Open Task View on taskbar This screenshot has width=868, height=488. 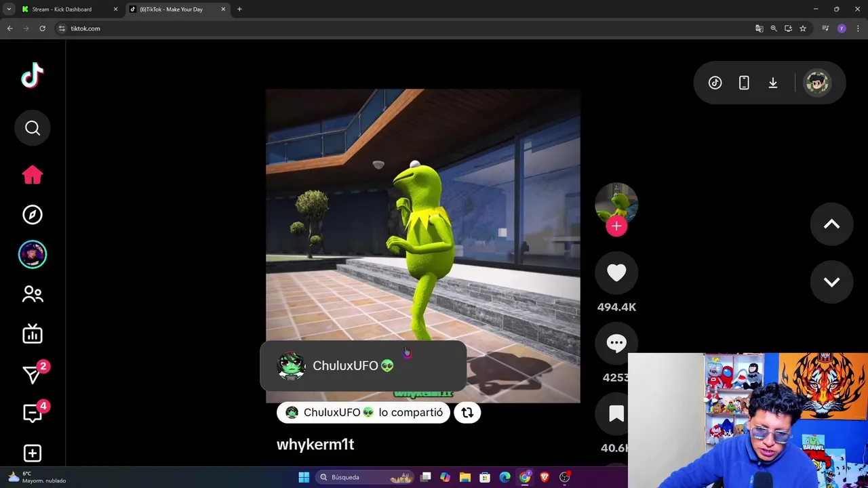pyautogui.click(x=426, y=477)
